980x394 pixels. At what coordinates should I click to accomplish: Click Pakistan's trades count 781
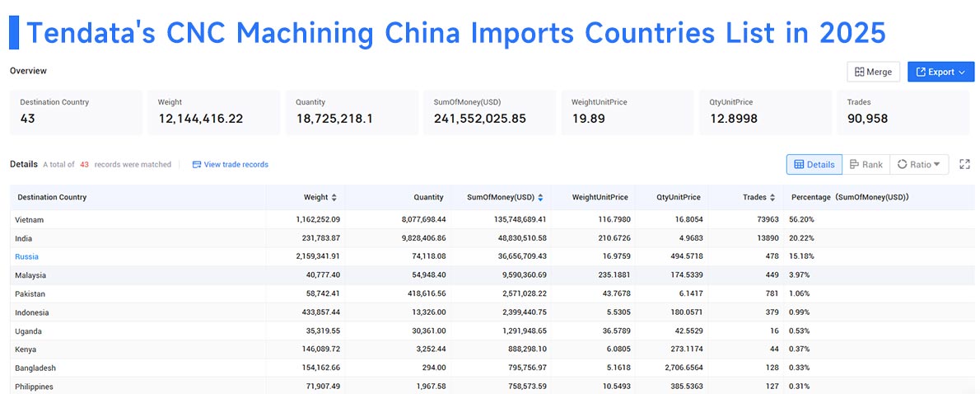point(772,294)
